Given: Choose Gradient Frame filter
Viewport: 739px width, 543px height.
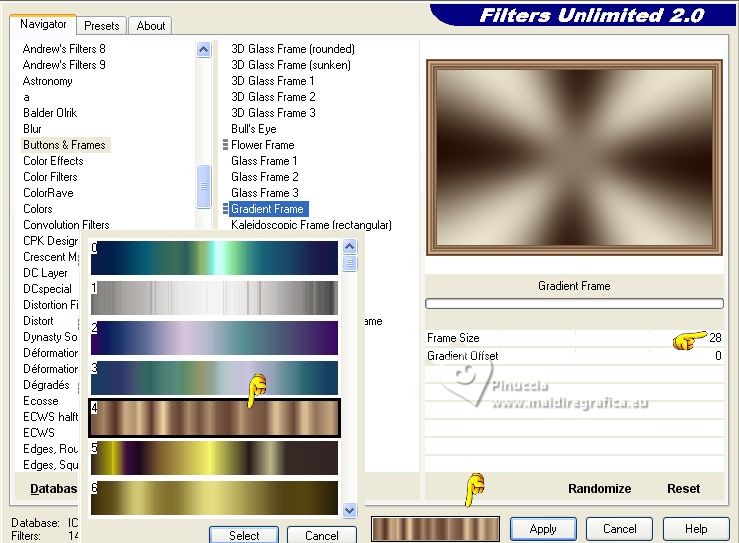Looking at the screenshot, I should tap(267, 209).
